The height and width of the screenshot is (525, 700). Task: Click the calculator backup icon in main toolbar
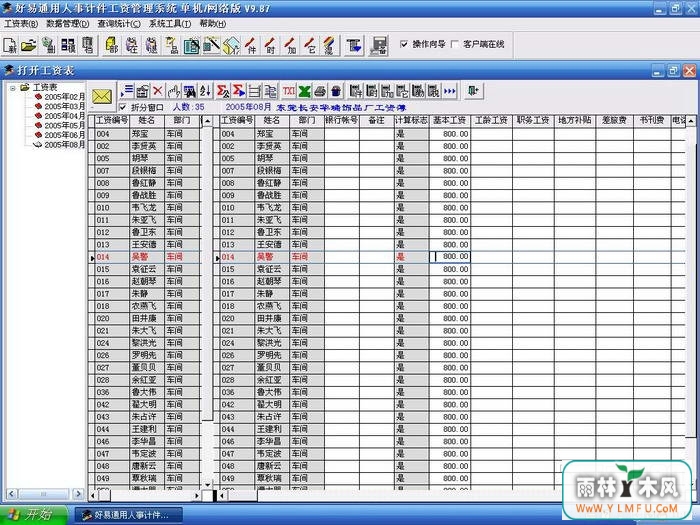click(379, 45)
